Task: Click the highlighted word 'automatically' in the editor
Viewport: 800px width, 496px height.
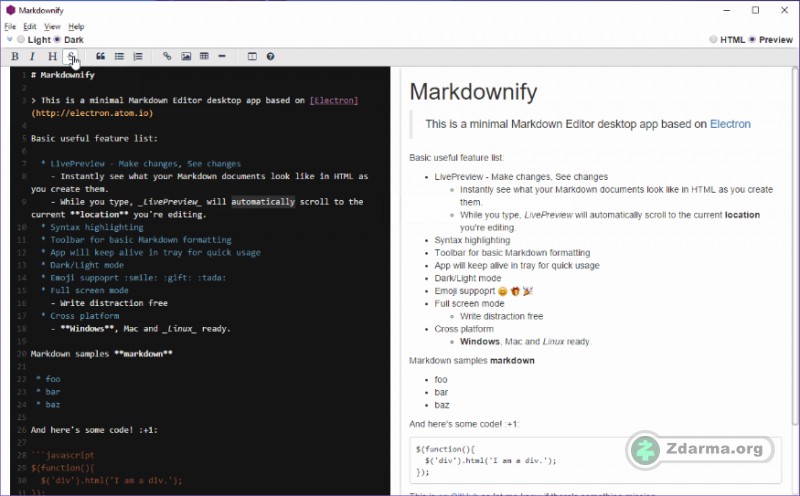Action: coord(263,202)
